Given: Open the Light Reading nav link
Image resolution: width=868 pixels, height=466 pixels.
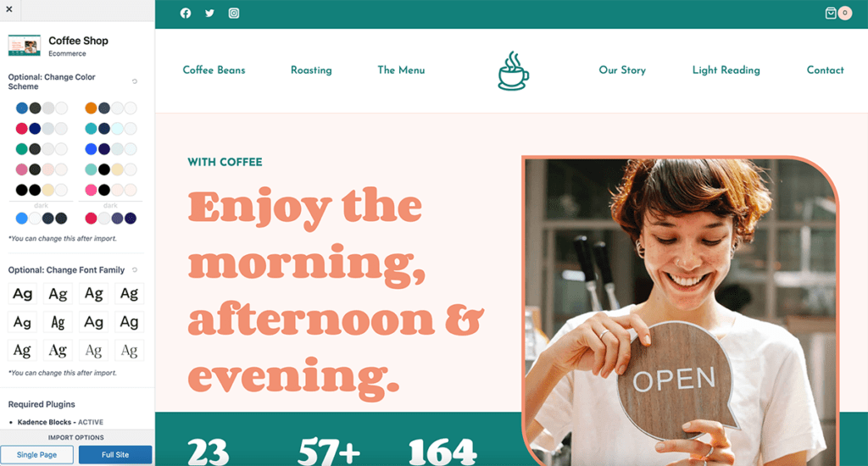Looking at the screenshot, I should coord(726,70).
